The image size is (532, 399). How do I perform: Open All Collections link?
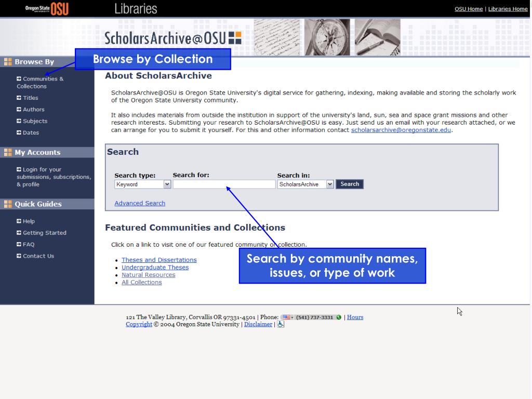(141, 282)
